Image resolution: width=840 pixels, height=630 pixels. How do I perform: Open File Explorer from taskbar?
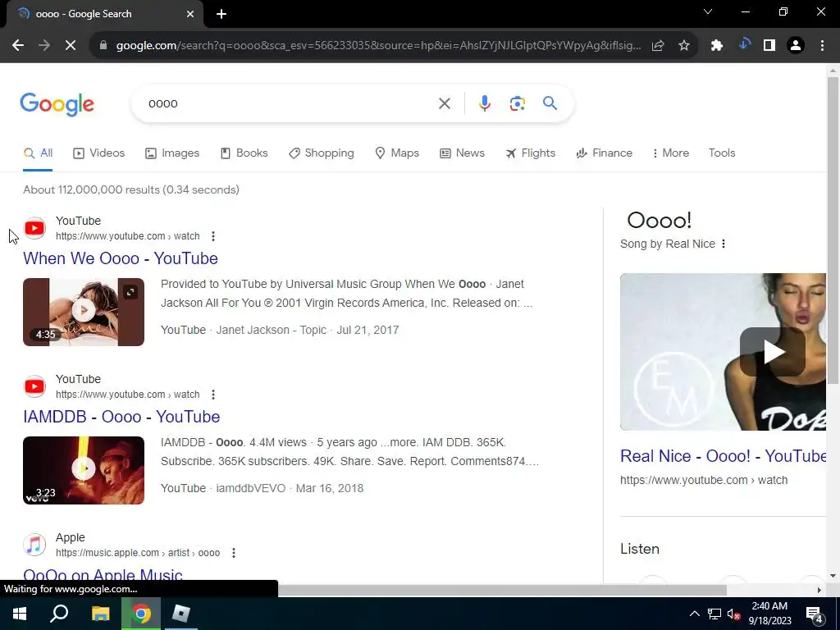[100, 614]
